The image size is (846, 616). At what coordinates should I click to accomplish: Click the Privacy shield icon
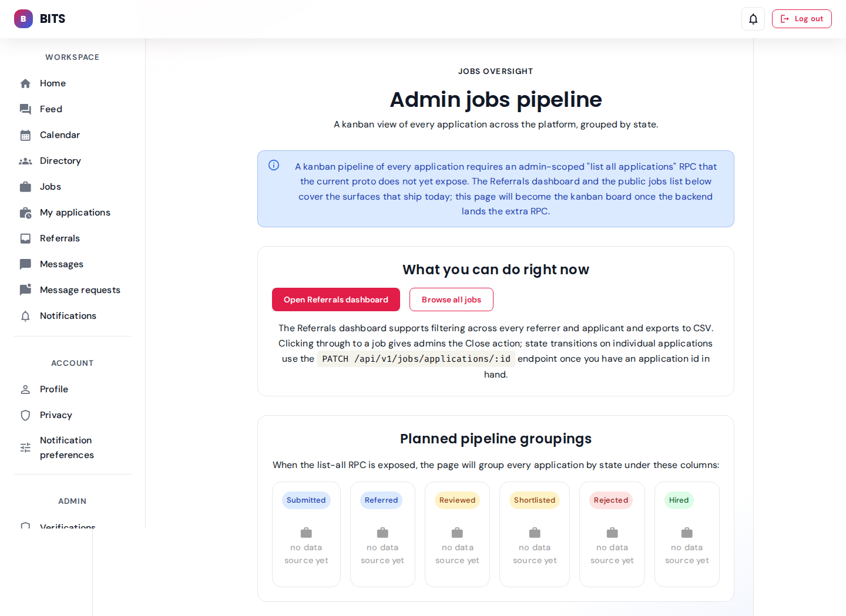coord(25,415)
